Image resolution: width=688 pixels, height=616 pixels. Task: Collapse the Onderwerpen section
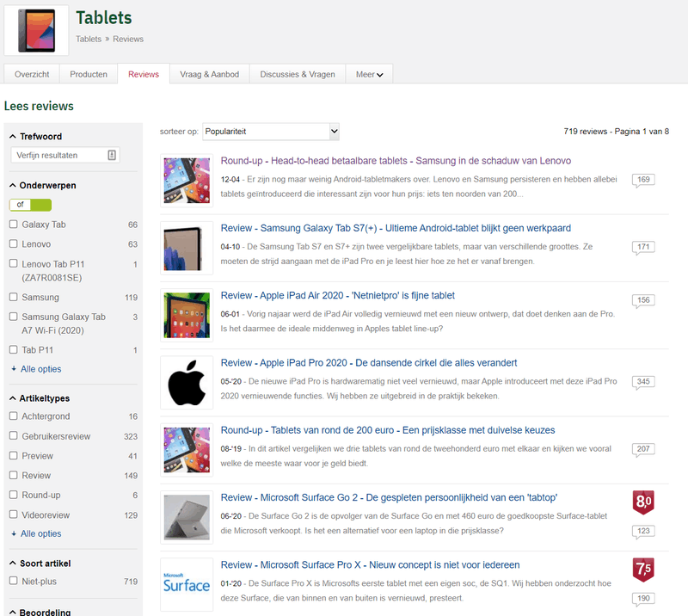click(x=42, y=185)
